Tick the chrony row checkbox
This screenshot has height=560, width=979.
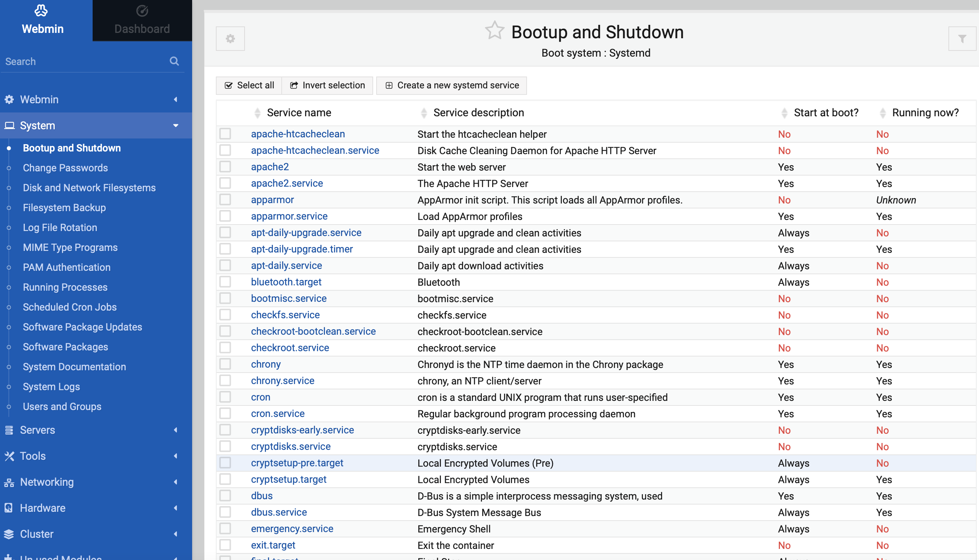[225, 364]
